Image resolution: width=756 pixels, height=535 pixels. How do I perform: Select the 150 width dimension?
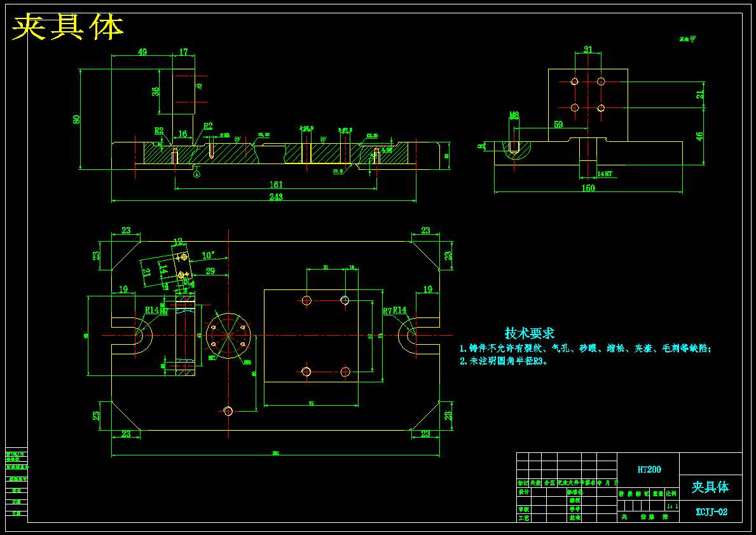[588, 189]
